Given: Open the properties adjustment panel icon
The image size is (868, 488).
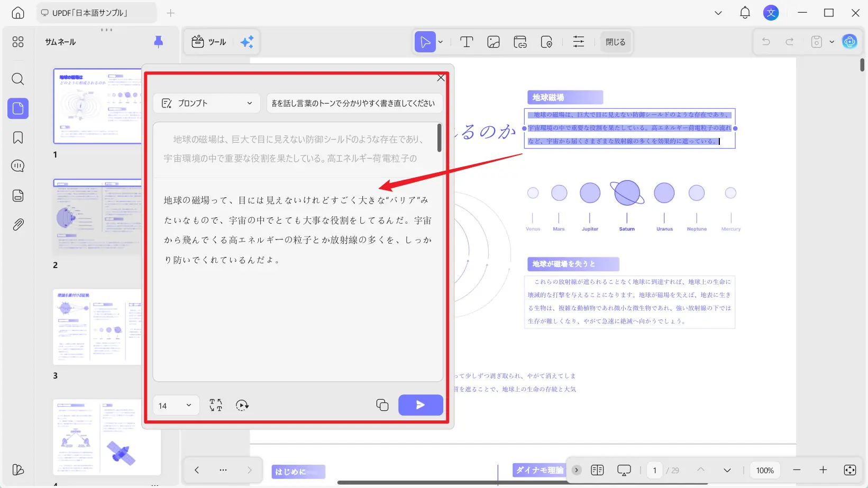Looking at the screenshot, I should coord(578,41).
